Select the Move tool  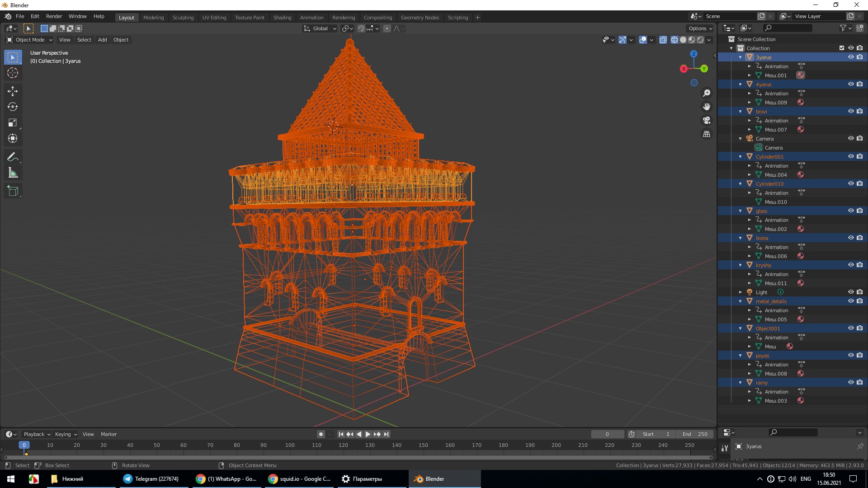point(13,91)
